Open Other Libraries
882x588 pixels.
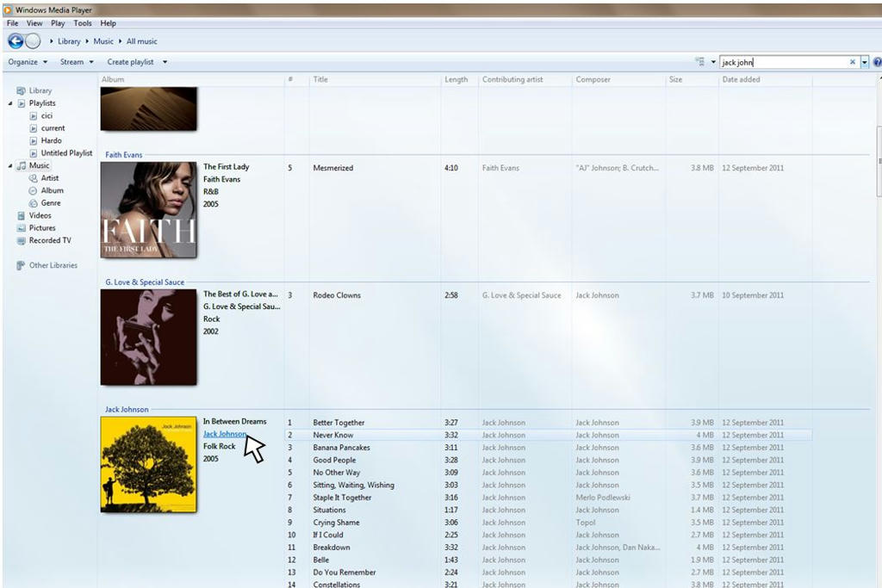point(53,265)
